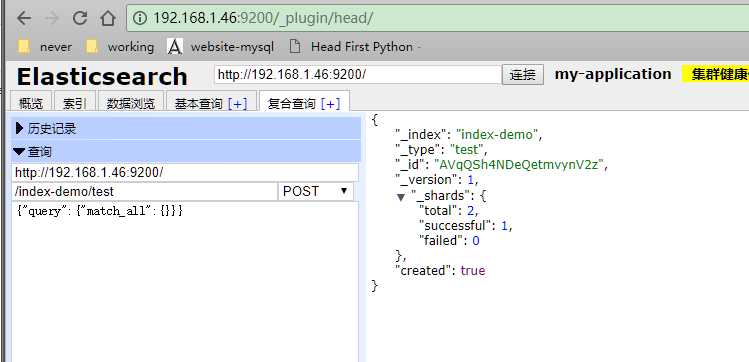Click the match_all query body textarea
Image resolution: width=749 pixels, height=362 pixels.
tap(185, 282)
